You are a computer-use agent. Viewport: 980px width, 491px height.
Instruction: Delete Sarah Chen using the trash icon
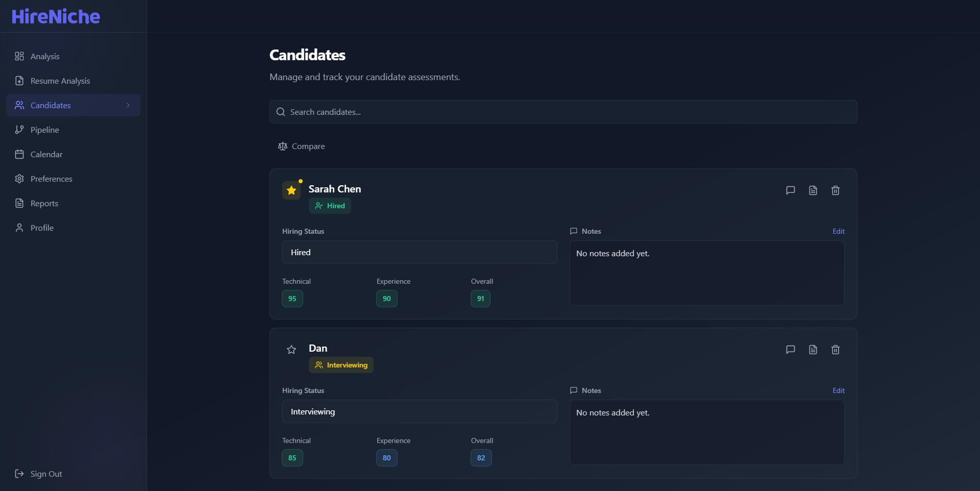click(835, 190)
